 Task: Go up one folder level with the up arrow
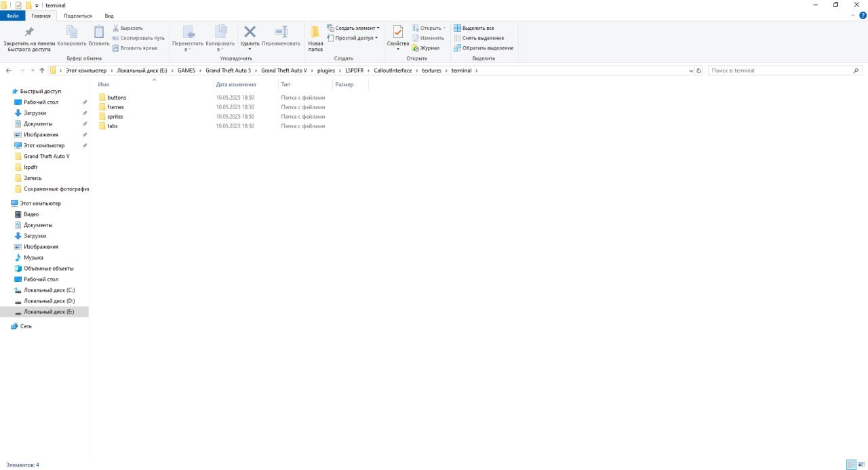tap(41, 71)
